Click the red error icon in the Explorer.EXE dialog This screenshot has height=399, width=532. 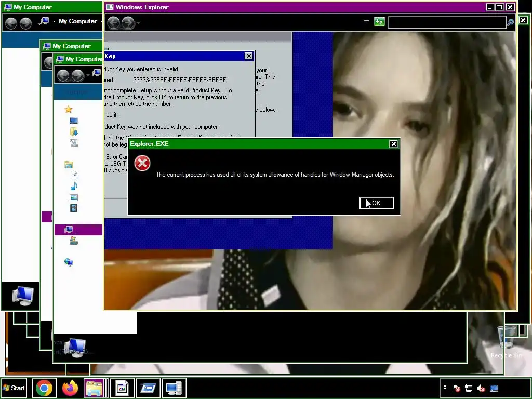tap(142, 163)
